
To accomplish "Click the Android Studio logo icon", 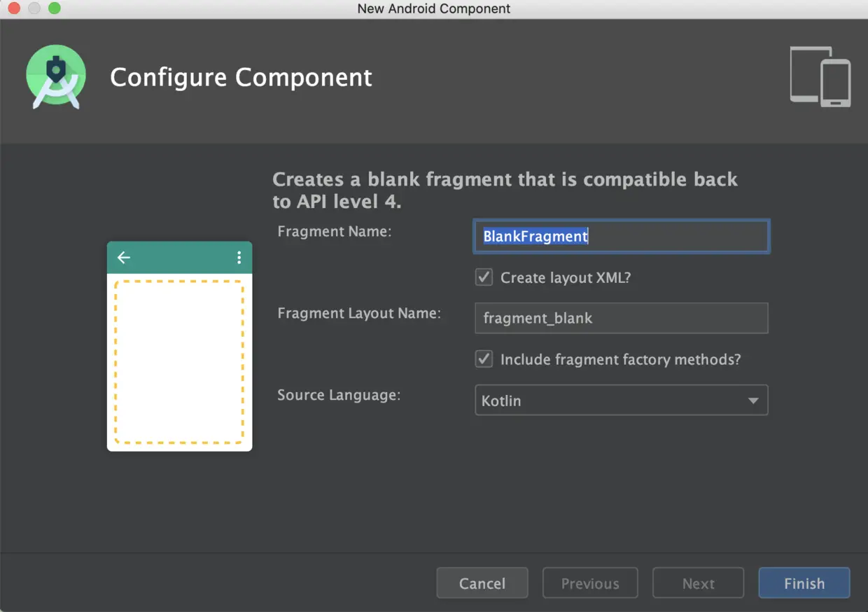I will [x=56, y=76].
